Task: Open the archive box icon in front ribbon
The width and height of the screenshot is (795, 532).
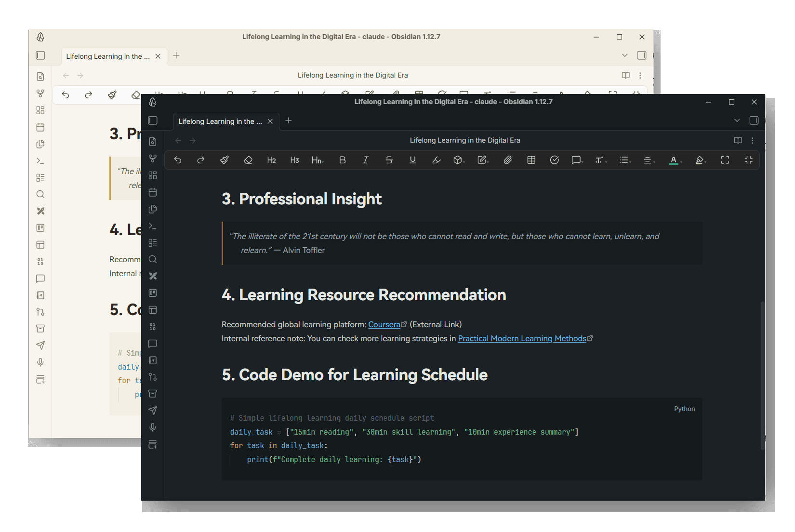Action: click(x=153, y=394)
